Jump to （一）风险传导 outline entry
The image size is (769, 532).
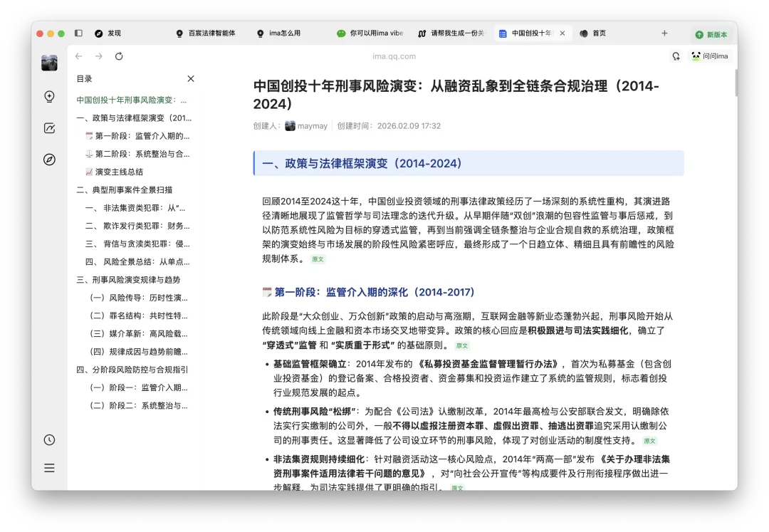click(138, 298)
